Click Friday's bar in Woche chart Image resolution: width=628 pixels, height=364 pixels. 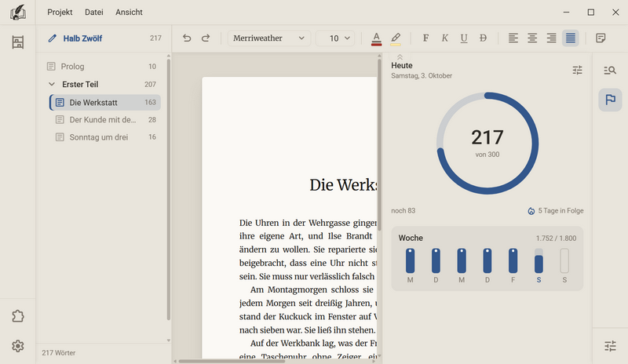[513, 260]
